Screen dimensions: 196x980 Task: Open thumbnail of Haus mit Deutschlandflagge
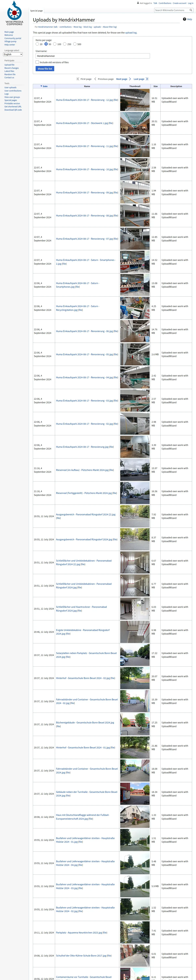click(x=135, y=817)
